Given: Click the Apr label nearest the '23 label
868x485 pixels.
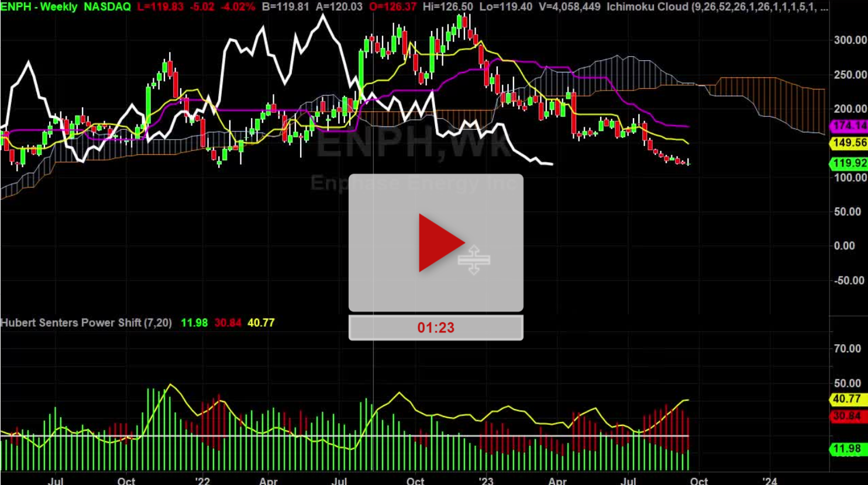Looking at the screenshot, I should (x=557, y=481).
